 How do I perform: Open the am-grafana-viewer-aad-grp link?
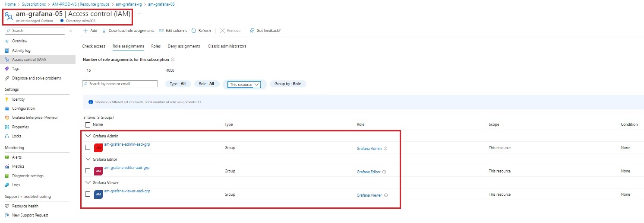(x=127, y=191)
